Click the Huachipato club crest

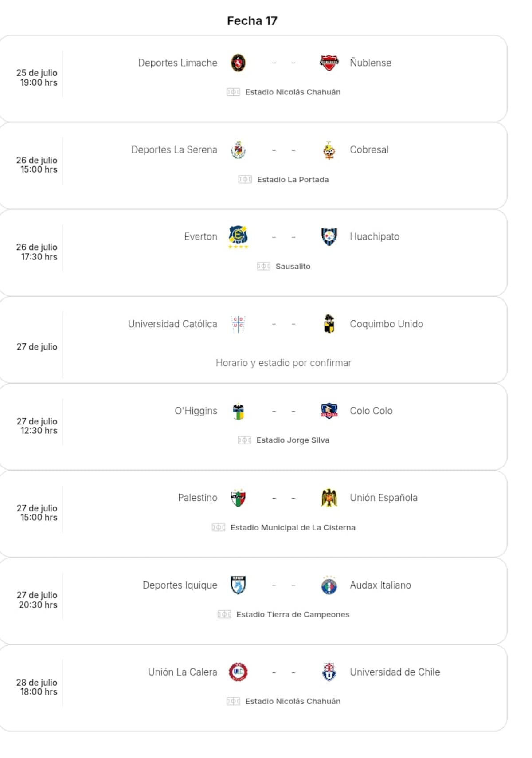click(328, 236)
